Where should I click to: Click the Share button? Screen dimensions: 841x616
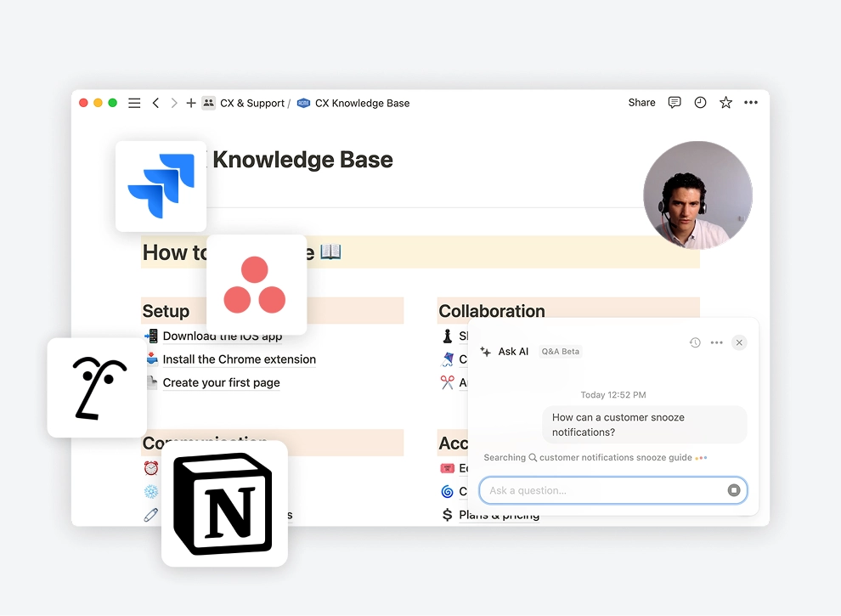coord(642,103)
